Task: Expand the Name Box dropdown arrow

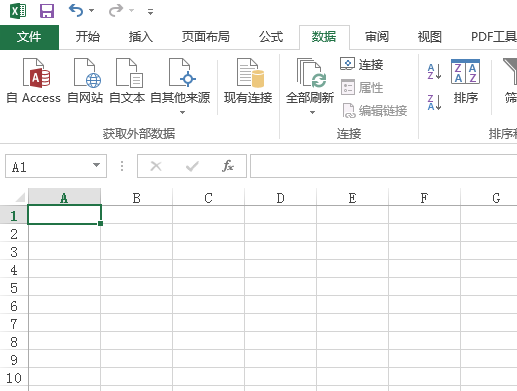Action: [96, 165]
